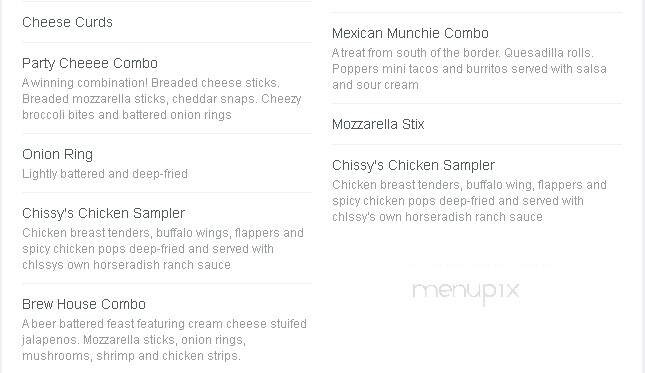Click left Chicken Sampler description with 'buffalo wings'
The width and height of the screenshot is (645, 373).
(163, 249)
